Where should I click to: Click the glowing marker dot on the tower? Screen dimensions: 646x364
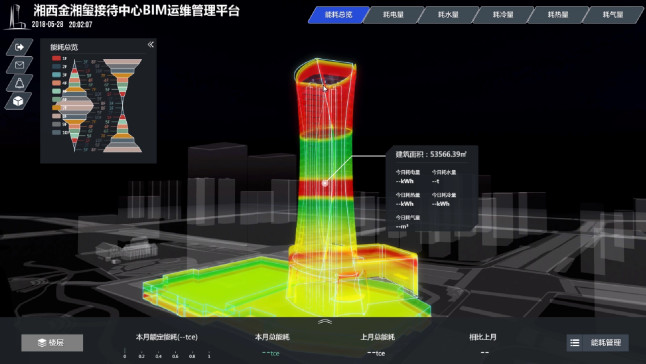tap(325, 183)
